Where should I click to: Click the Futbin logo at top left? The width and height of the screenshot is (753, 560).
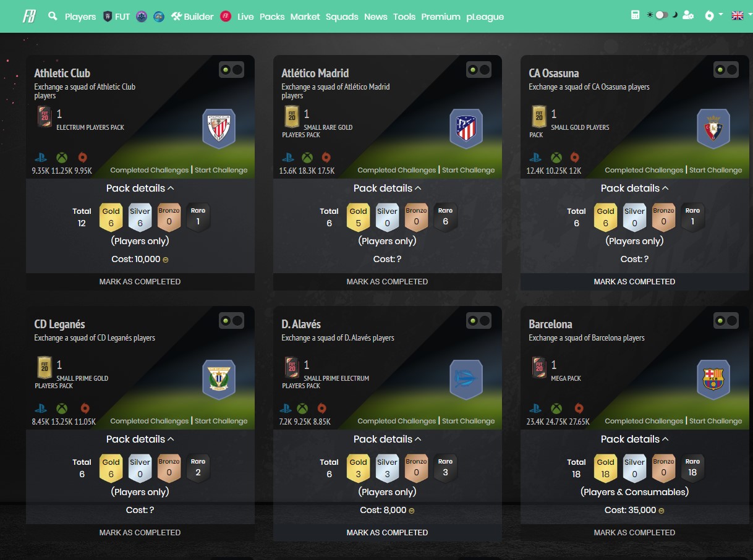[x=29, y=16]
